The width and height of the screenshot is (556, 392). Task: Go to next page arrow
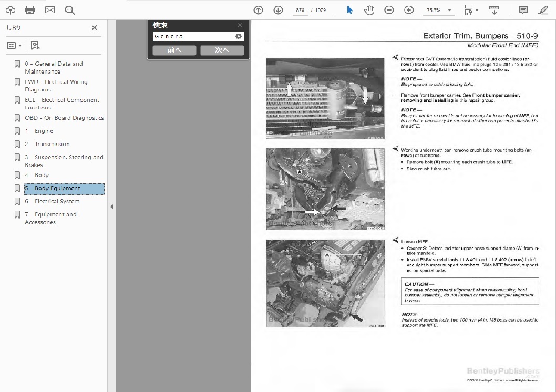pos(278,10)
